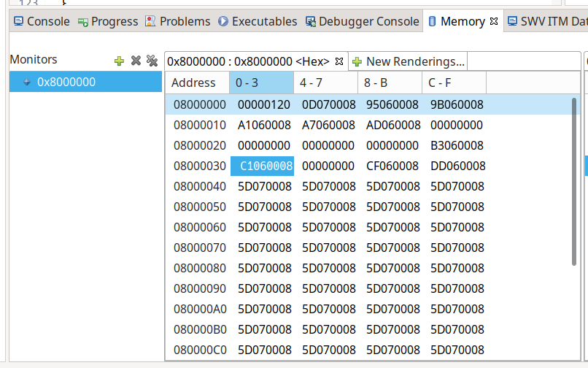Click the memory table vertical scrollbar
The height and width of the screenshot is (368, 588).
[576, 183]
